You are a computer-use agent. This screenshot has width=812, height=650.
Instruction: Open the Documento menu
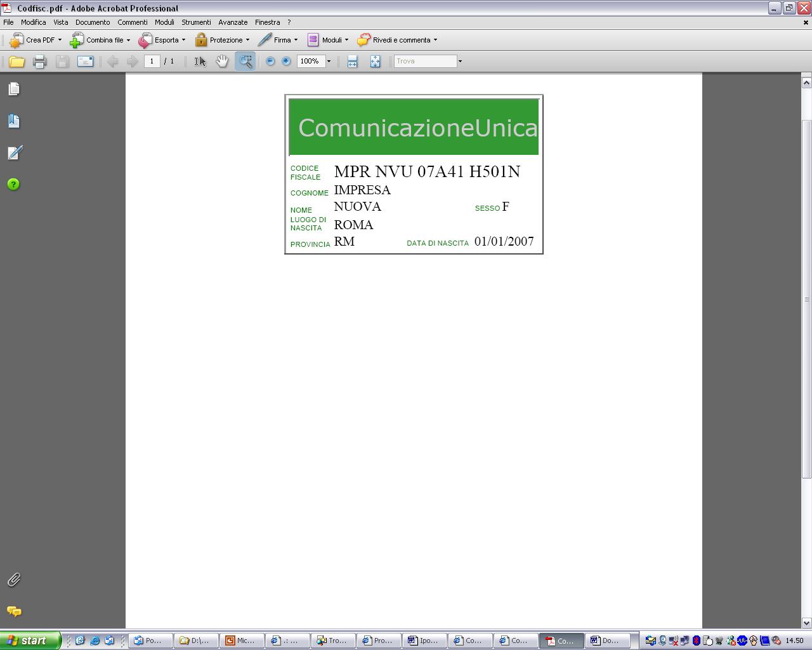point(93,22)
